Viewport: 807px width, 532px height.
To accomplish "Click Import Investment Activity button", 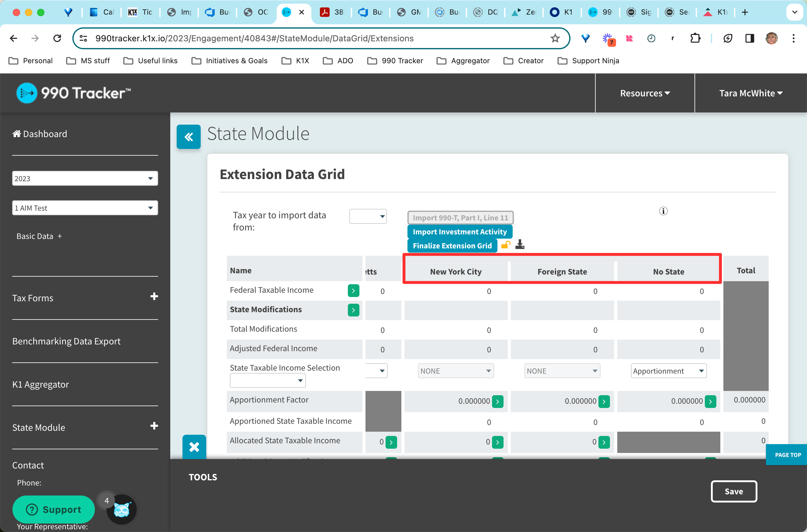I will click(459, 232).
